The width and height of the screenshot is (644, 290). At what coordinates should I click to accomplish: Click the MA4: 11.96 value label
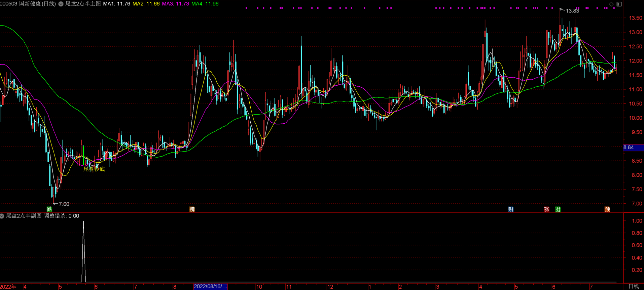pyautogui.click(x=205, y=4)
